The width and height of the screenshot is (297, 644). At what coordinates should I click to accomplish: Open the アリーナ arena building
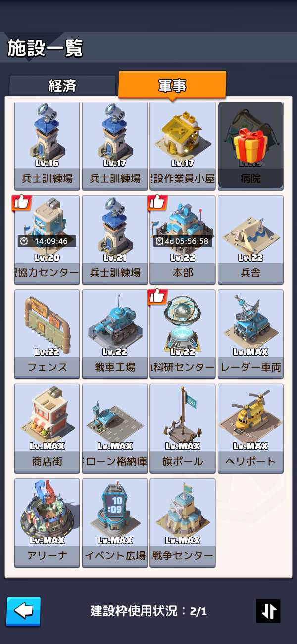pos(47,523)
